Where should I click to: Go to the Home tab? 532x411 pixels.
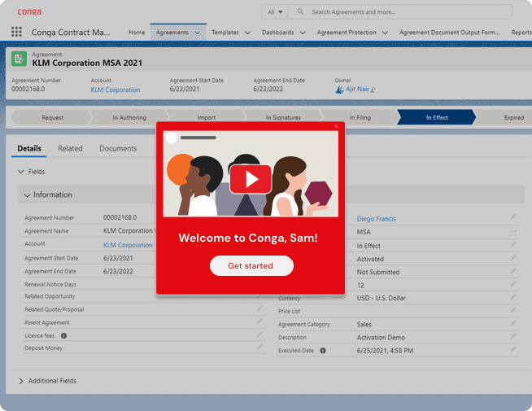tap(137, 33)
